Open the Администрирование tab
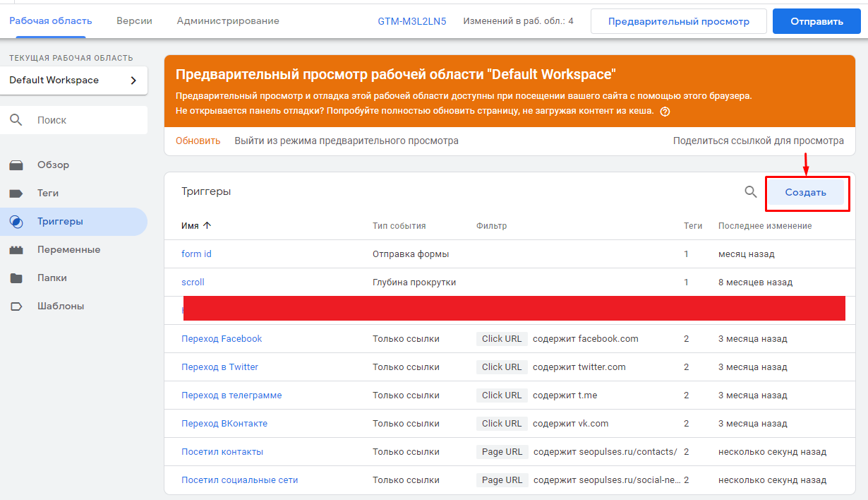The height and width of the screenshot is (500, 868). 228,21
